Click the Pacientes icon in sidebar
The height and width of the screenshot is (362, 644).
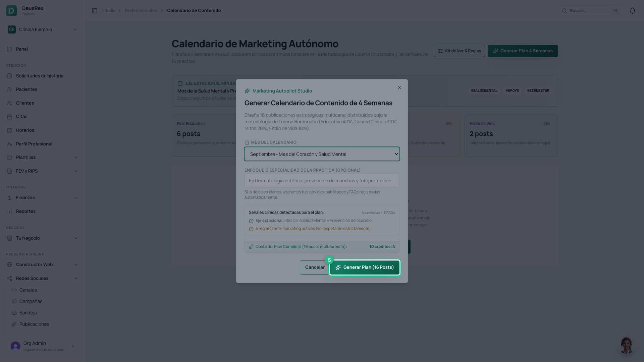[9, 89]
